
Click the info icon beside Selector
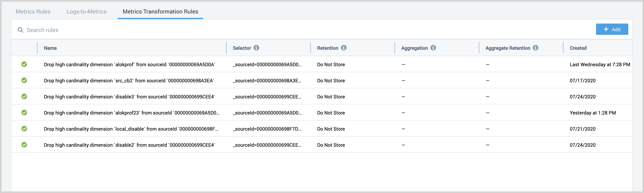[x=256, y=48]
